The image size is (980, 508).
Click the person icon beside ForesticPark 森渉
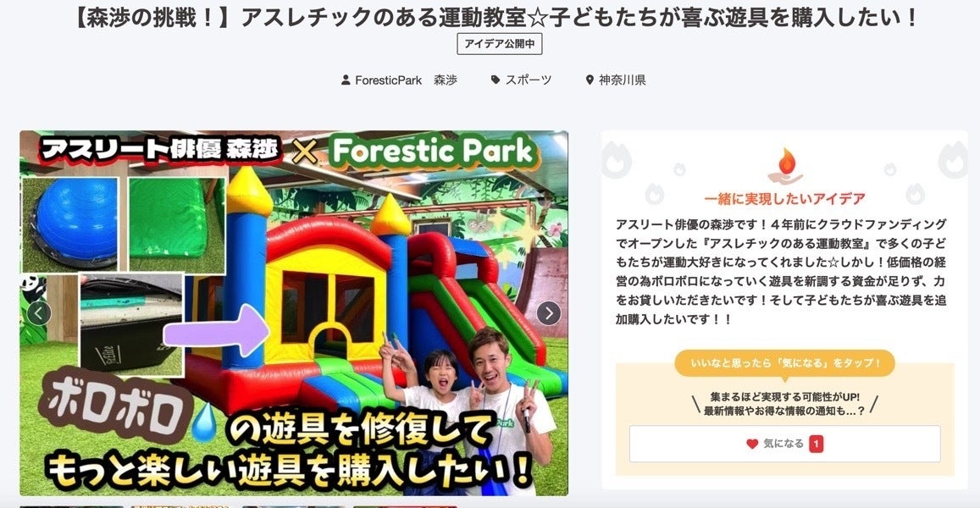(346, 80)
